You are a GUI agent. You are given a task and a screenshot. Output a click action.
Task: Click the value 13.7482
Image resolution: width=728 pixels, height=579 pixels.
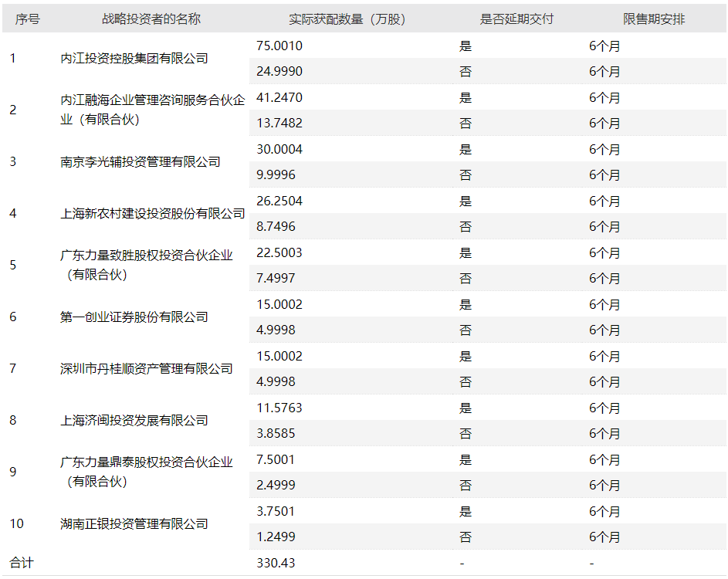coord(279,123)
